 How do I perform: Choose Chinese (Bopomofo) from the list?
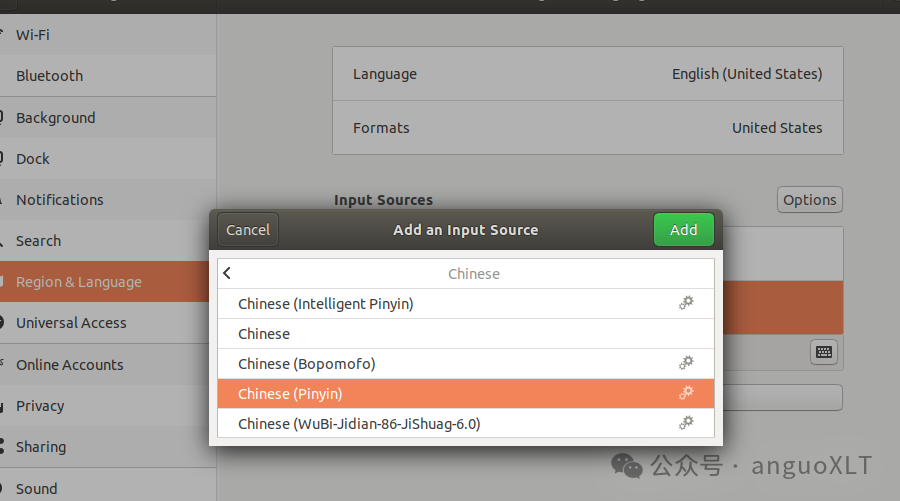click(465, 364)
